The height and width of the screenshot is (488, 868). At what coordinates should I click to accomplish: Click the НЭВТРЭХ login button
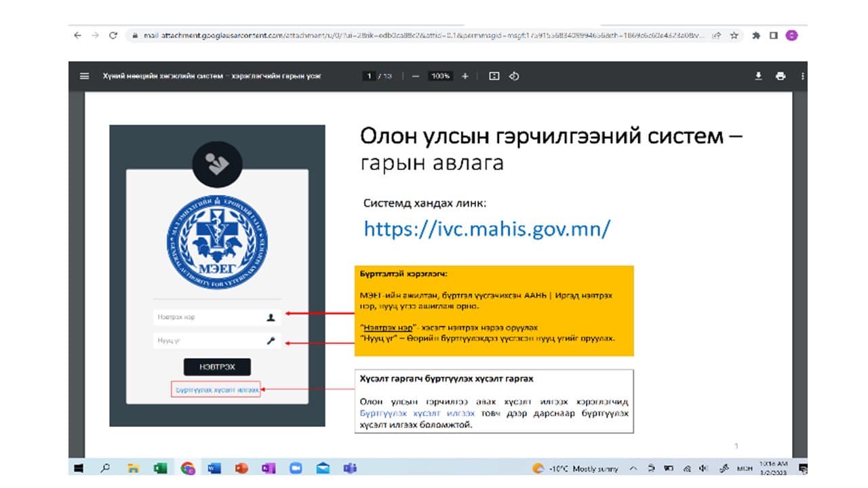click(x=217, y=367)
